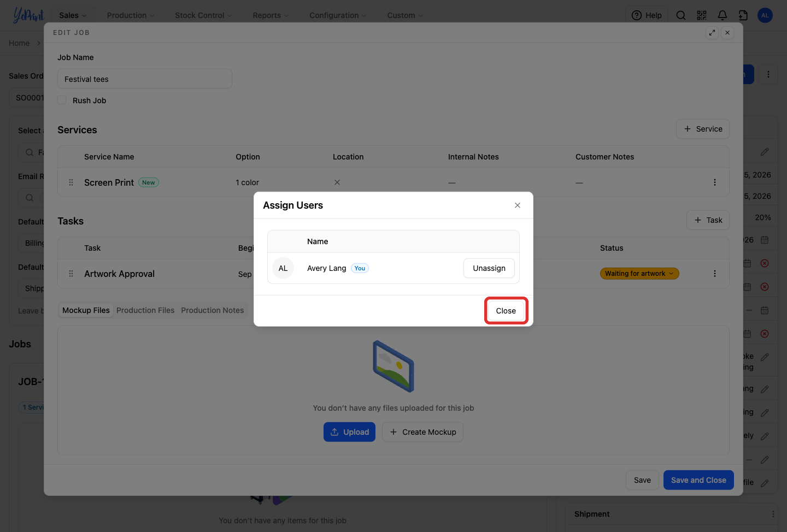Switch to the Production Notes tab
The height and width of the screenshot is (532, 787).
pyautogui.click(x=213, y=310)
